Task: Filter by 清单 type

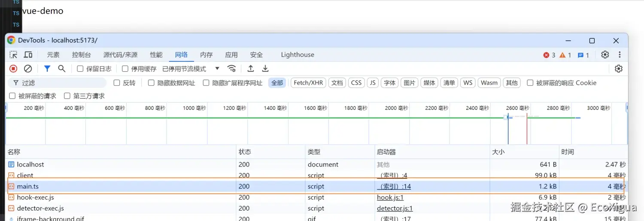Action: 449,83
